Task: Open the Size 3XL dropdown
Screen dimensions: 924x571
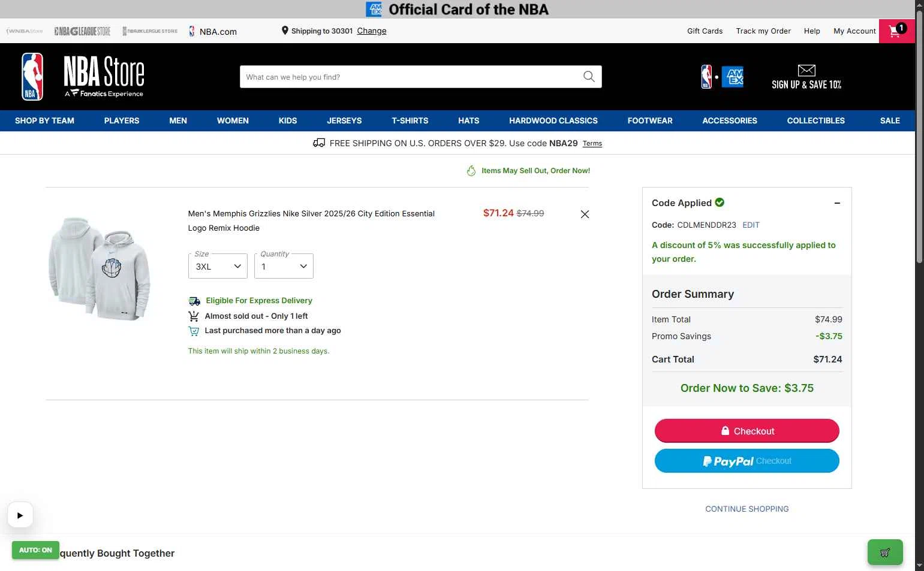Action: [218, 266]
